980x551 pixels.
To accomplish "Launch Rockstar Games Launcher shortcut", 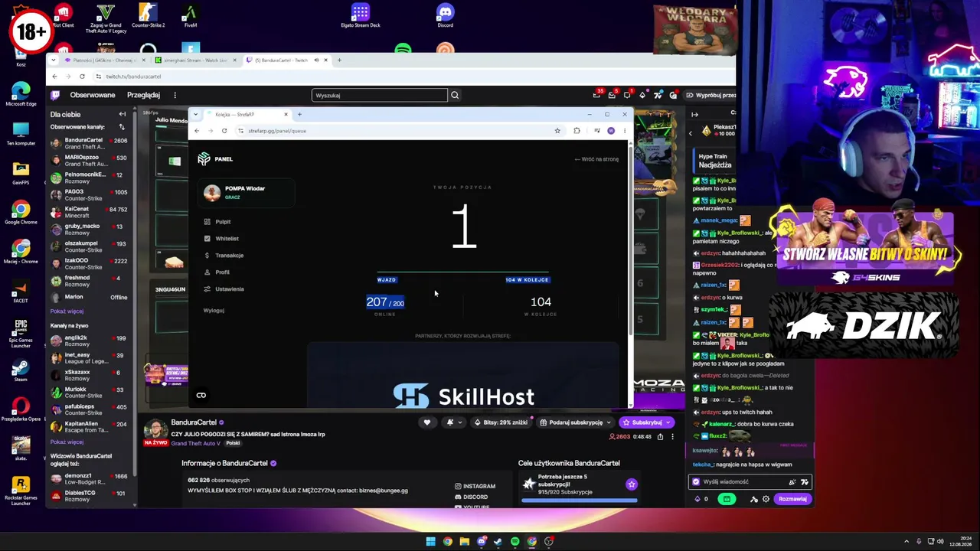I will [x=21, y=491].
